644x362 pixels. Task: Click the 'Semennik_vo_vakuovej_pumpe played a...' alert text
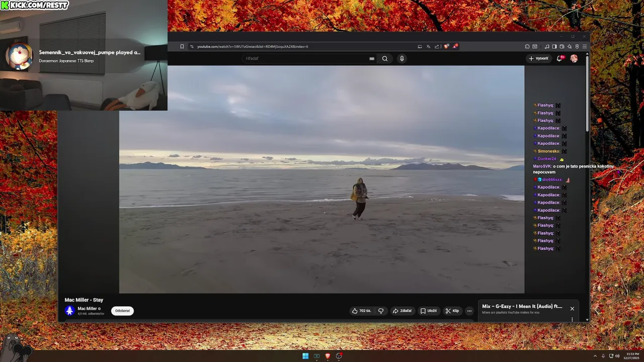(90, 52)
